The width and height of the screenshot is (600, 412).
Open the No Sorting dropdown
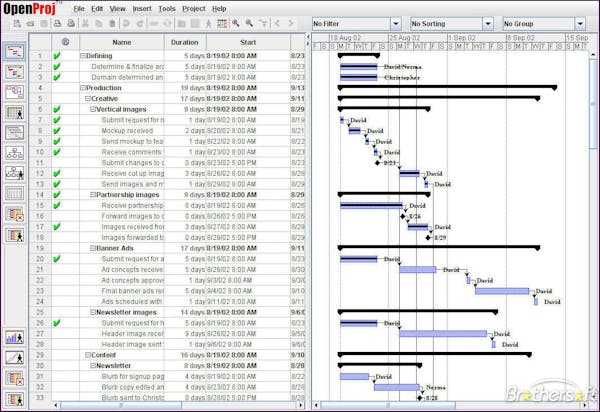click(488, 24)
